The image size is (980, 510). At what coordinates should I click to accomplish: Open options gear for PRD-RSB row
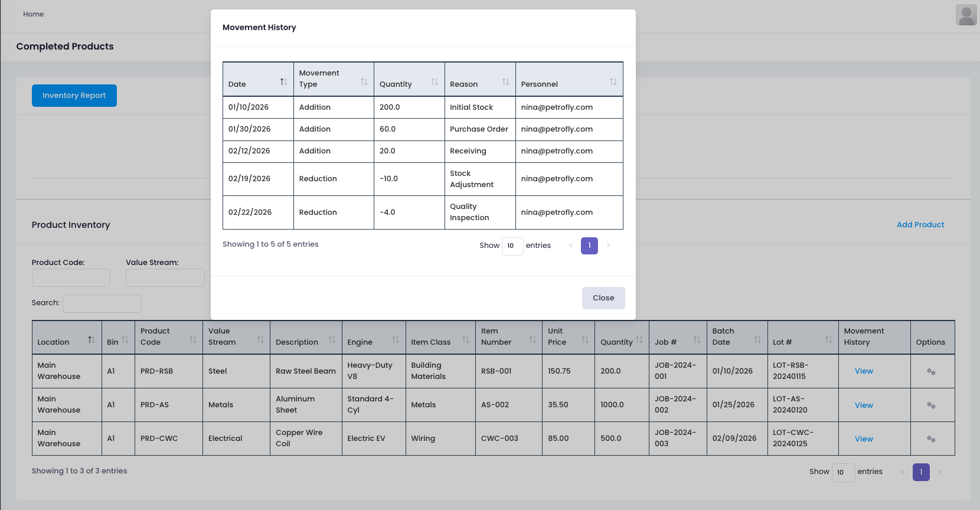click(931, 372)
